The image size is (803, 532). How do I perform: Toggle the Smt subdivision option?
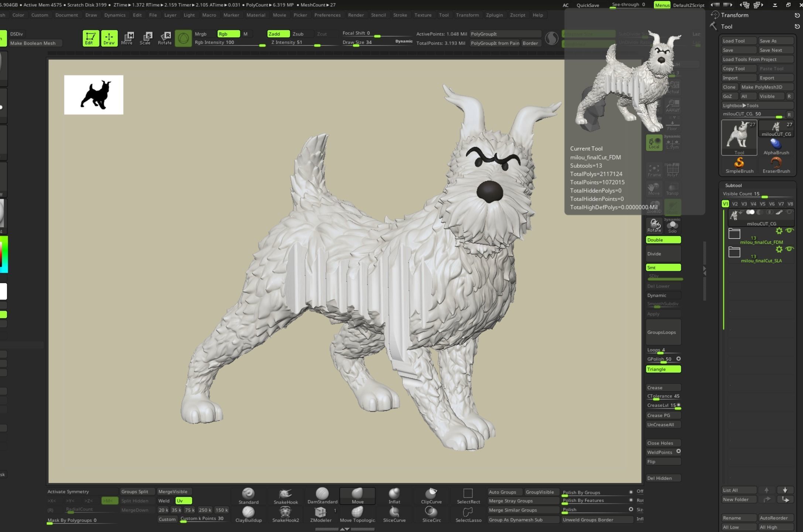[663, 267]
